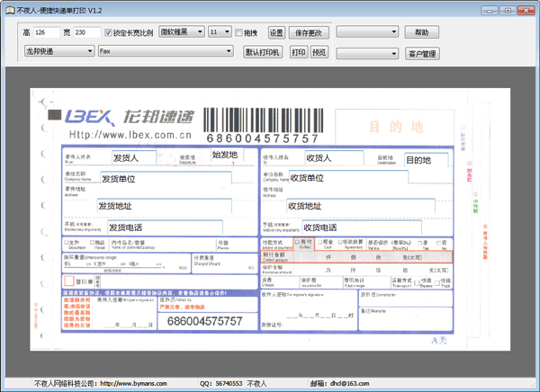
Task: Maximize the application window
Action: 508,10
